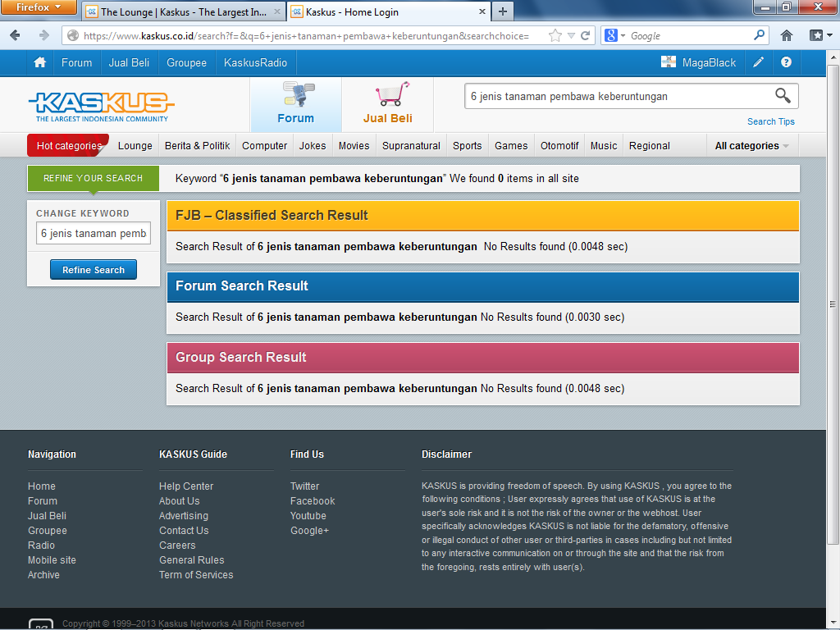Close the Kaskus - Home Login tab
Image resolution: width=840 pixels, height=630 pixels.
pos(482,11)
